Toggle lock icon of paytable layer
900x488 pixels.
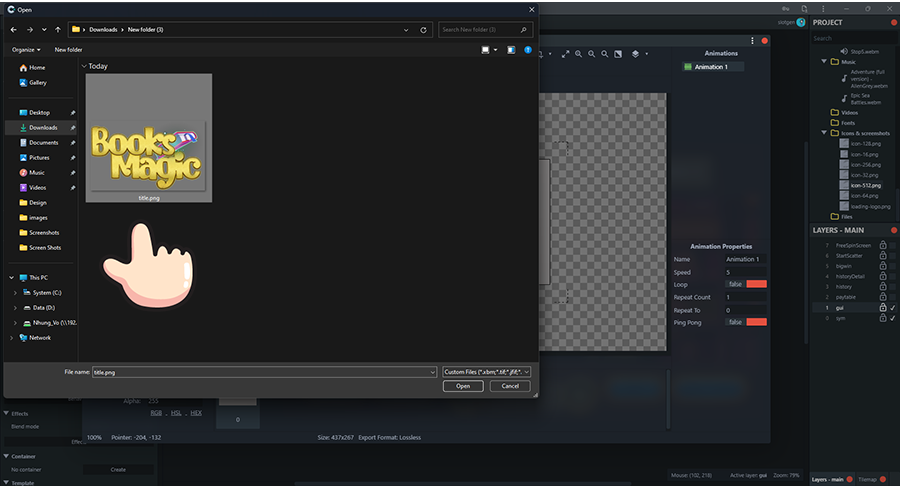(x=883, y=297)
